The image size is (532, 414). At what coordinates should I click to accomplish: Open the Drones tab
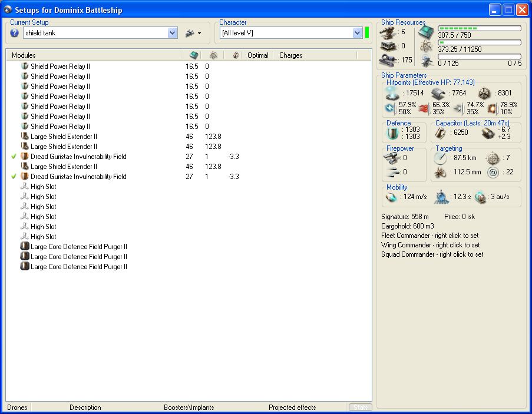click(17, 407)
